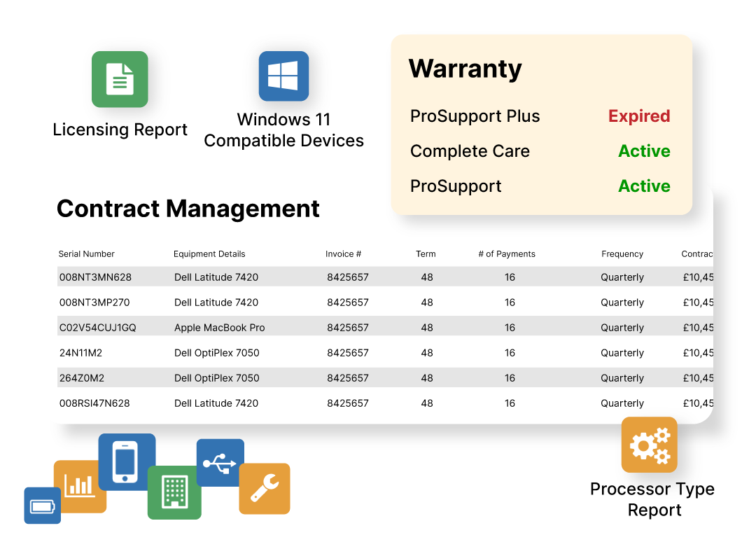The image size is (756, 549).
Task: Open the Processor Type Report label
Action: (652, 499)
